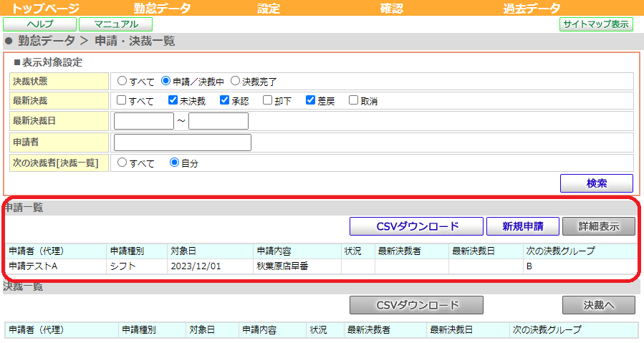Viewport: 644px width, 343px height.
Task: Click 新規申請 button
Action: click(x=522, y=226)
